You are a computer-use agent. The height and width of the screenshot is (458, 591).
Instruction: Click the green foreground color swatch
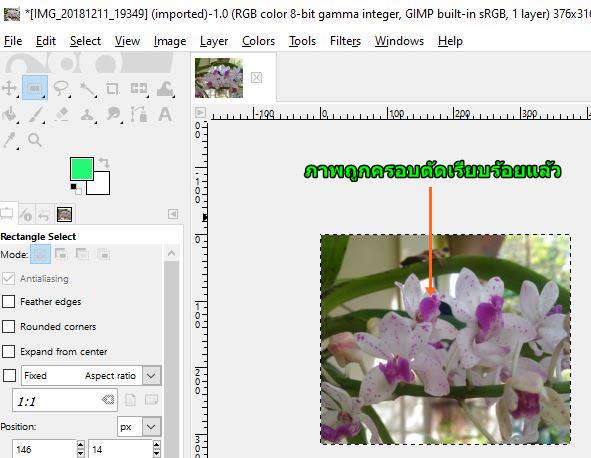[x=81, y=168]
